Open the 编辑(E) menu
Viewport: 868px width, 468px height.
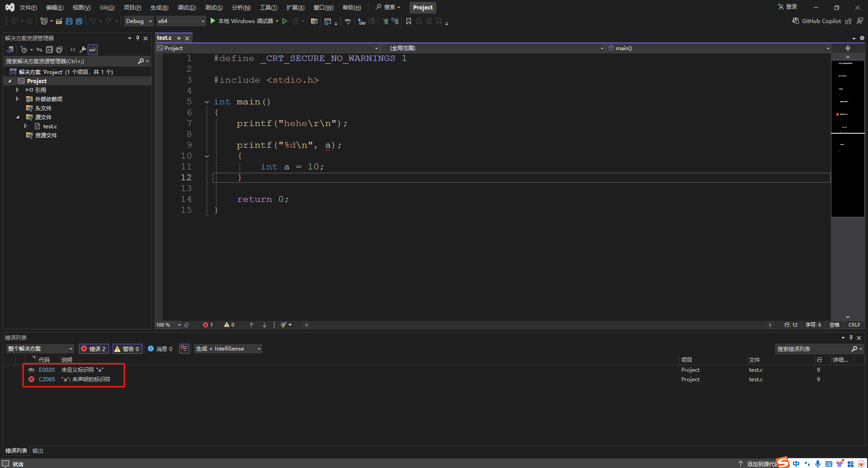(55, 8)
